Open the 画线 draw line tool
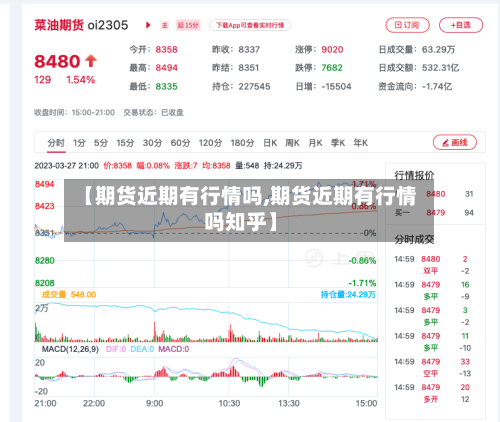The image size is (500, 422). tap(455, 143)
